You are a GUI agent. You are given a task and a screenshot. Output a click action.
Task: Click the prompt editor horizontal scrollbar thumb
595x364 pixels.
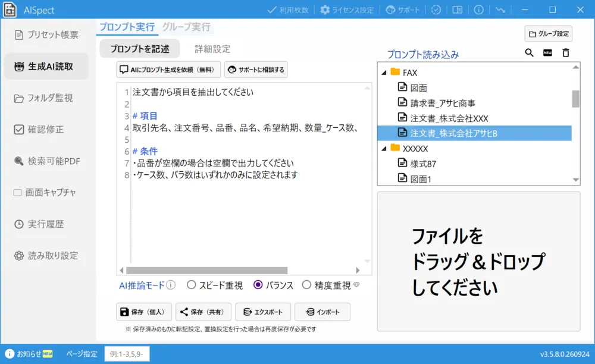pyautogui.click(x=207, y=271)
